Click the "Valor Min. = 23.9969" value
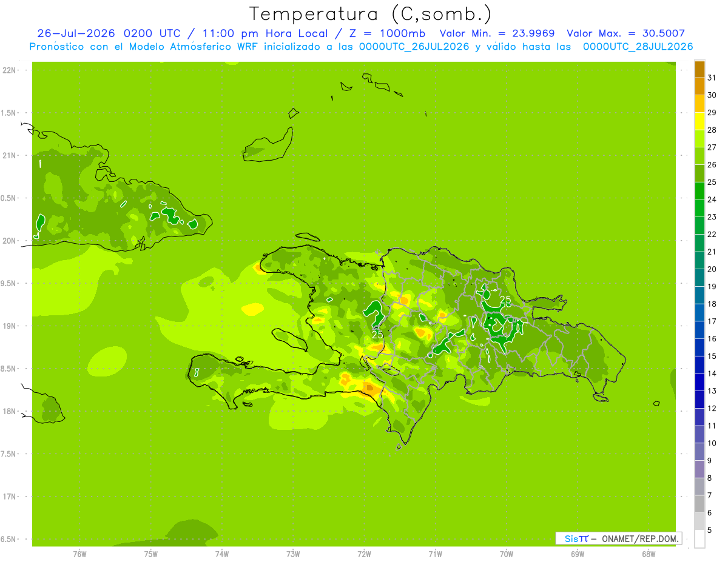Viewport: 728px width, 562px height. (497, 33)
